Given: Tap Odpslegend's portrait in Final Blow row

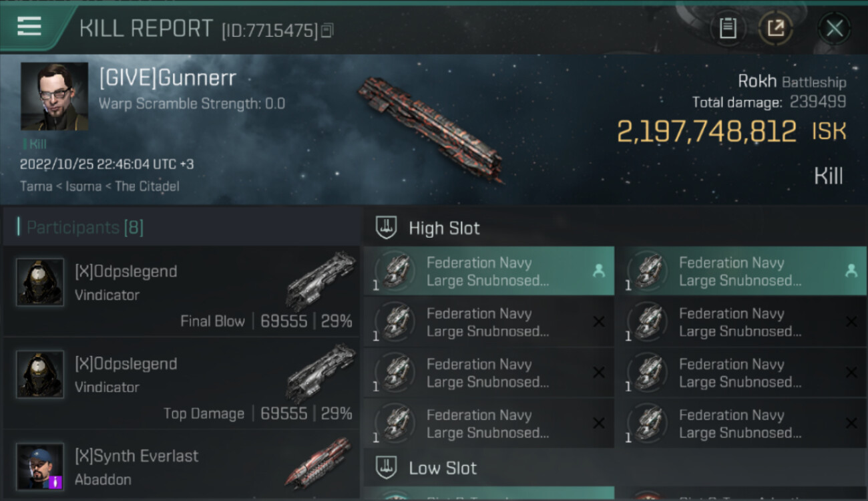Looking at the screenshot, I should (x=40, y=283).
